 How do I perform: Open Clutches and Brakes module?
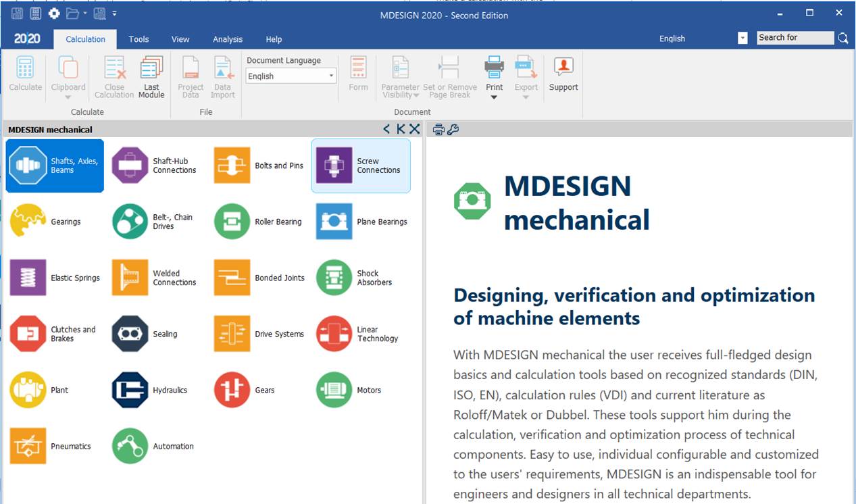[x=55, y=334]
